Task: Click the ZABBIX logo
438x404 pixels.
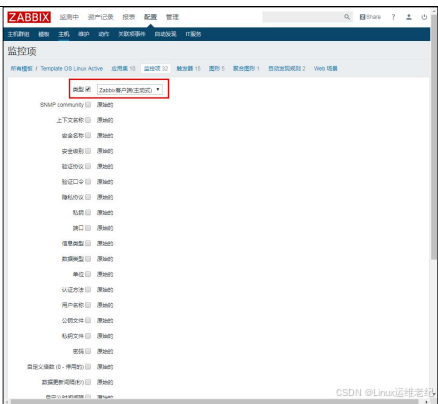Action: [29, 17]
